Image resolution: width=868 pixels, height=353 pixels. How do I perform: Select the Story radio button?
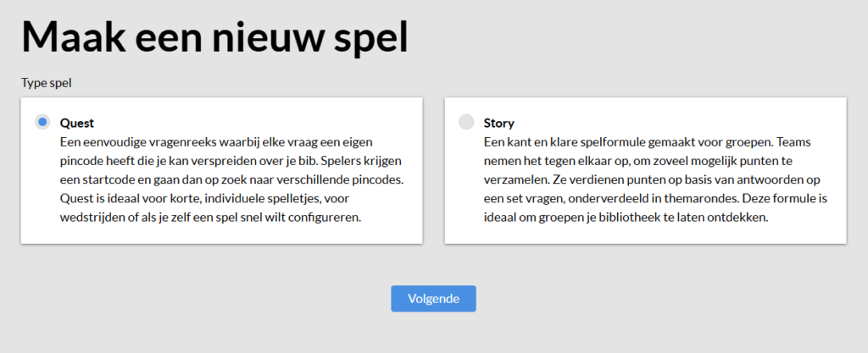click(466, 122)
